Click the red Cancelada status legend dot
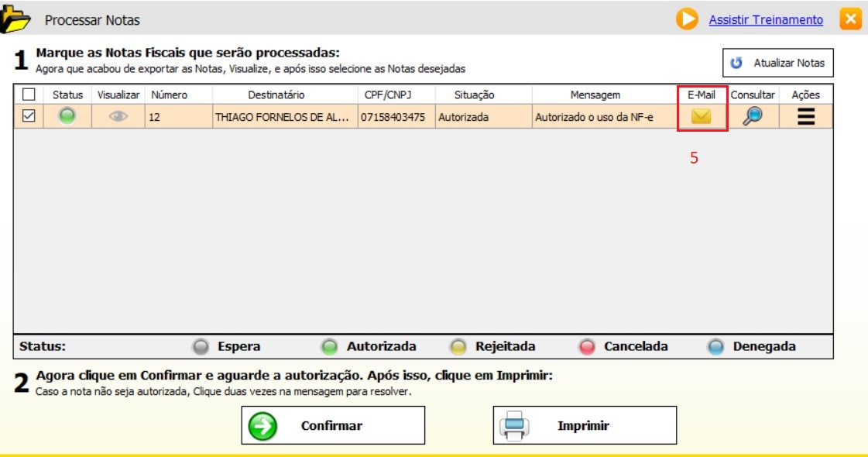This screenshot has height=457, width=868. [586, 347]
